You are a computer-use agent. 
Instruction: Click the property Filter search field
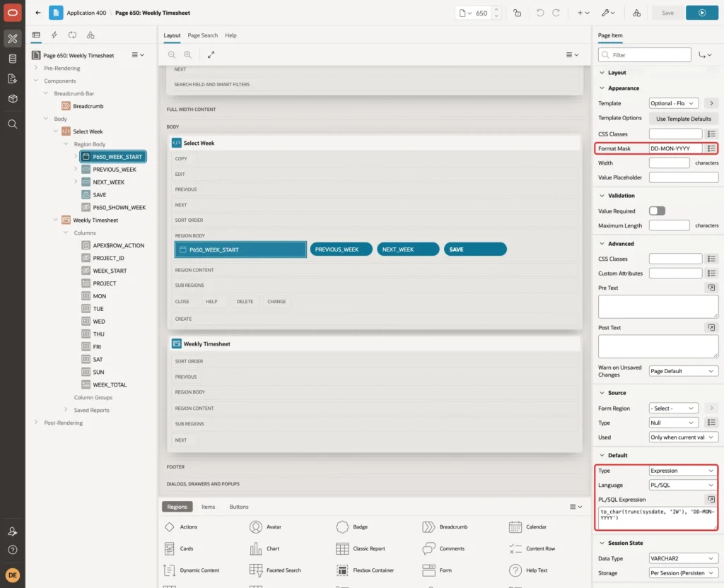tap(645, 55)
